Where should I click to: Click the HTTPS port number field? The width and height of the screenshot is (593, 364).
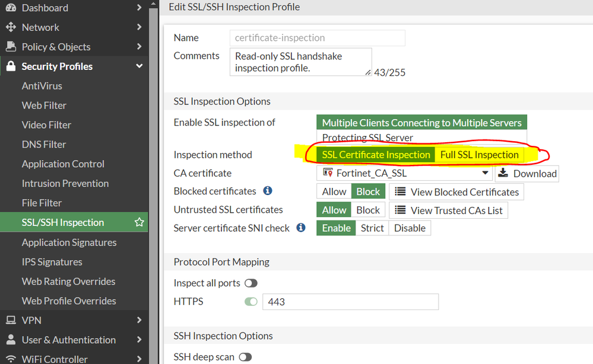[x=350, y=302]
